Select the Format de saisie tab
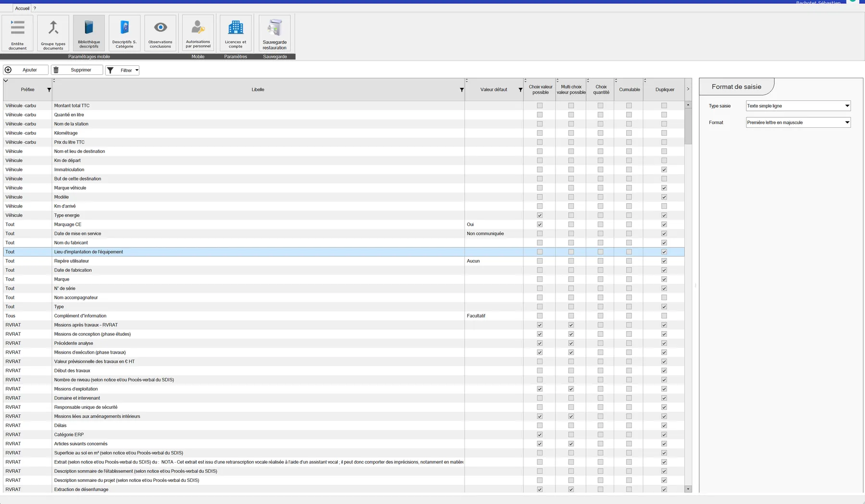This screenshot has height=504, width=865. (736, 87)
